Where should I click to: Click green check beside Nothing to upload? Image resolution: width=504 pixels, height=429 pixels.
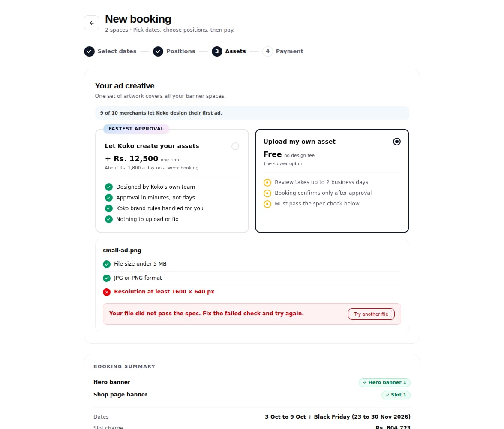click(x=109, y=219)
